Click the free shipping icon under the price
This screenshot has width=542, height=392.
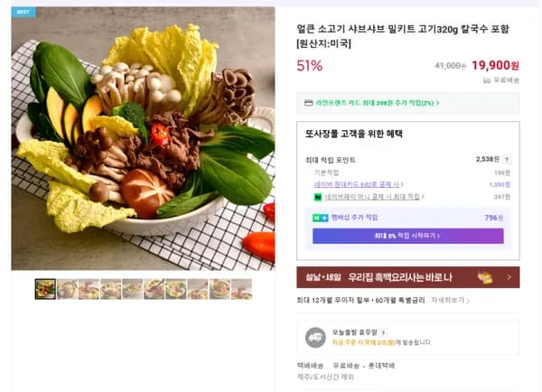pos(487,80)
